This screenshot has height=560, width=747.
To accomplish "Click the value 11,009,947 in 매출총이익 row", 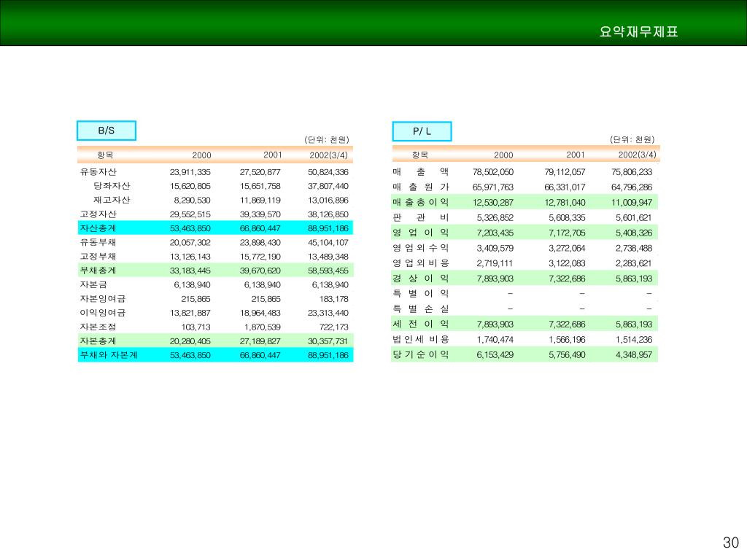I will 632,203.
